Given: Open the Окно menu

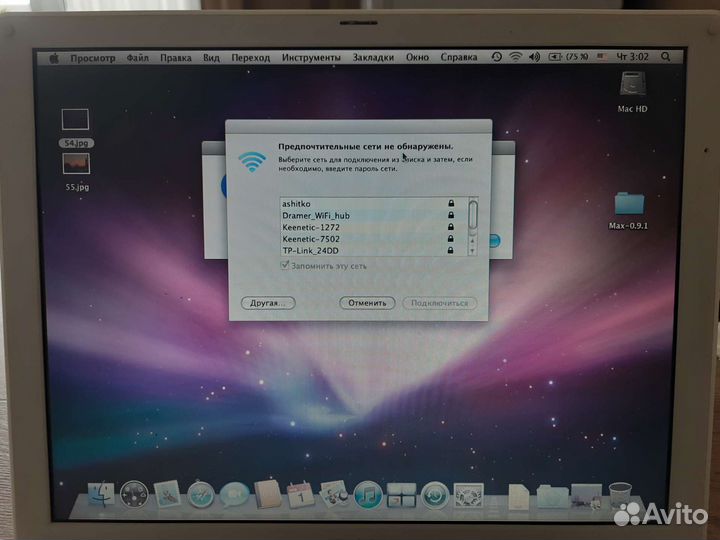Looking at the screenshot, I should point(417,57).
